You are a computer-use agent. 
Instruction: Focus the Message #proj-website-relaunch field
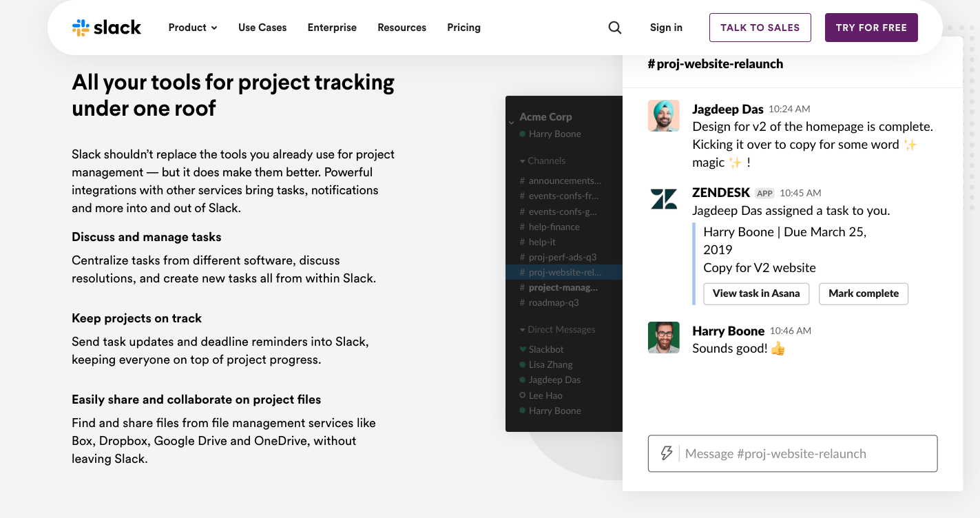[806, 453]
